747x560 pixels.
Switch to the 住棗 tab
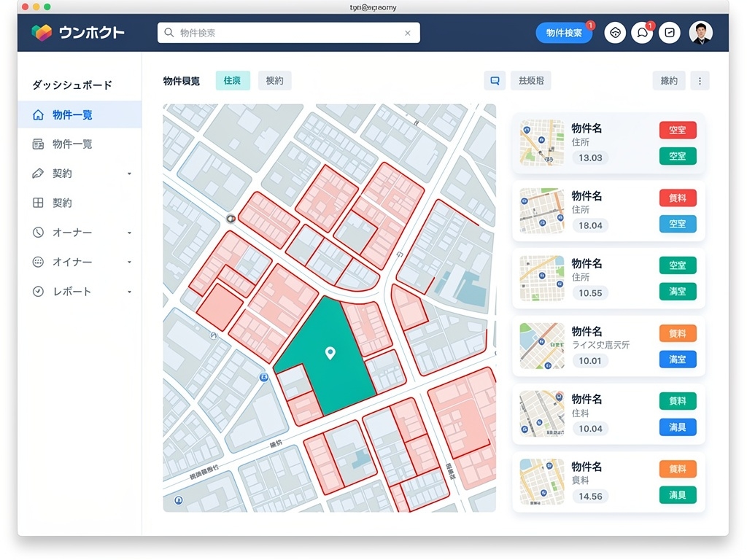(233, 81)
